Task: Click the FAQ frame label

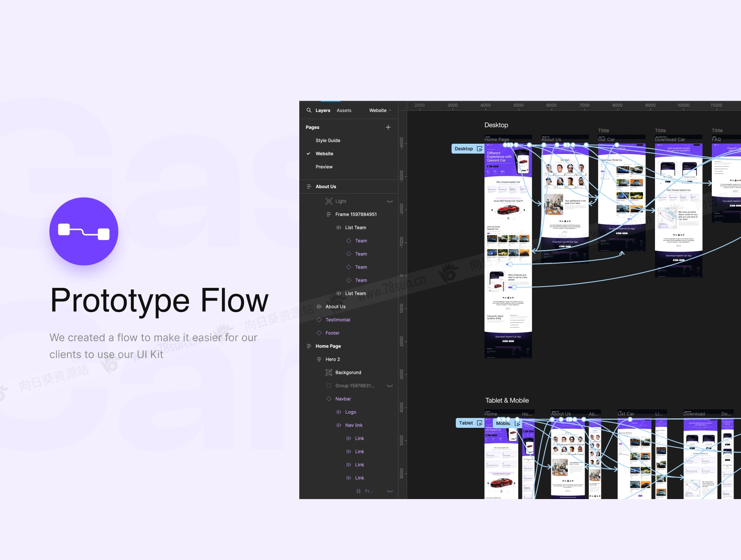Action: (x=716, y=140)
